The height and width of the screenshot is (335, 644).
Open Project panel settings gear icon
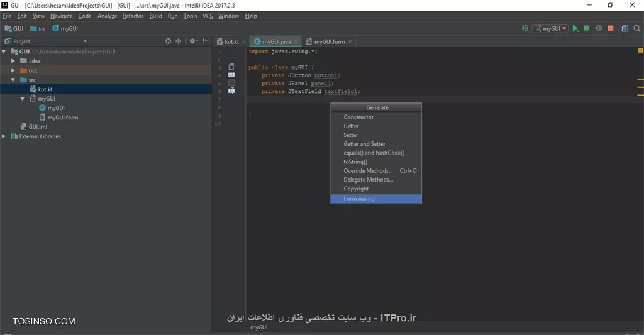point(192,41)
